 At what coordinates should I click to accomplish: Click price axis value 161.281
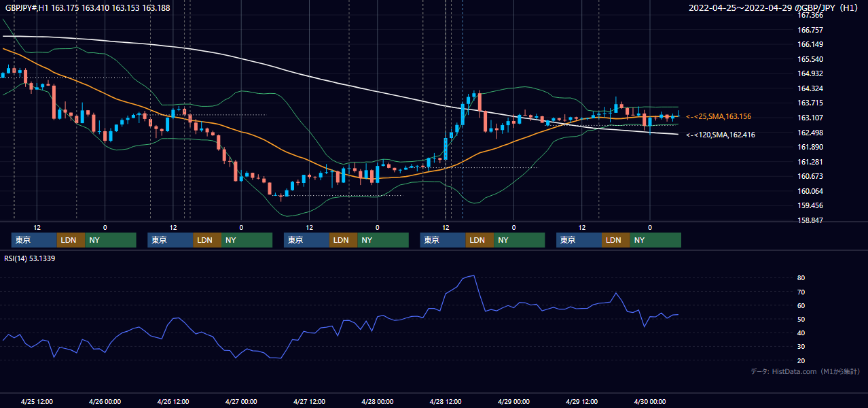point(810,162)
